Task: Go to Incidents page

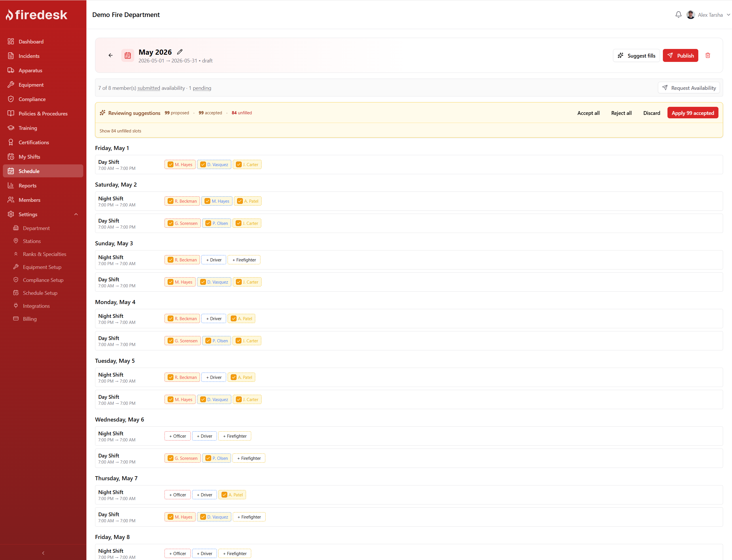Action: pos(43,56)
